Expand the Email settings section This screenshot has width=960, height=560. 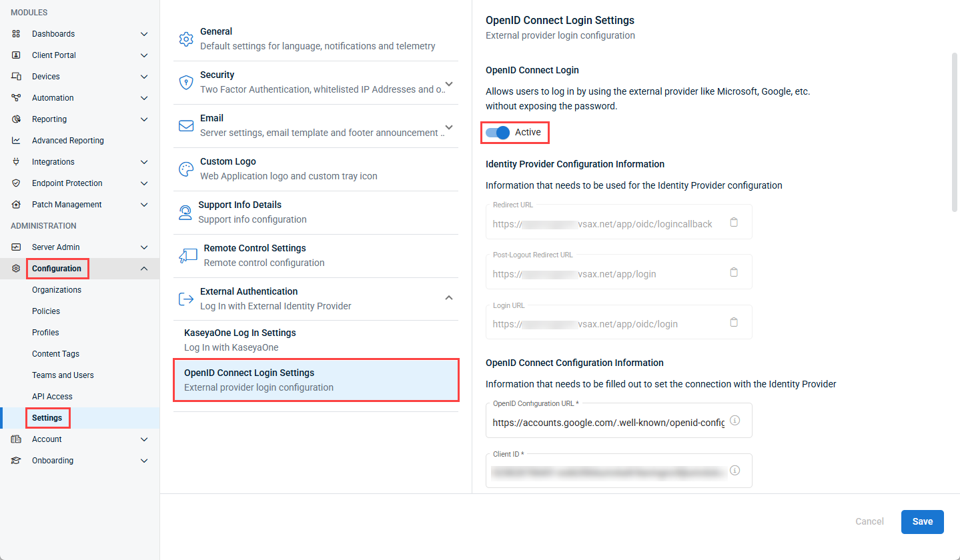449,127
